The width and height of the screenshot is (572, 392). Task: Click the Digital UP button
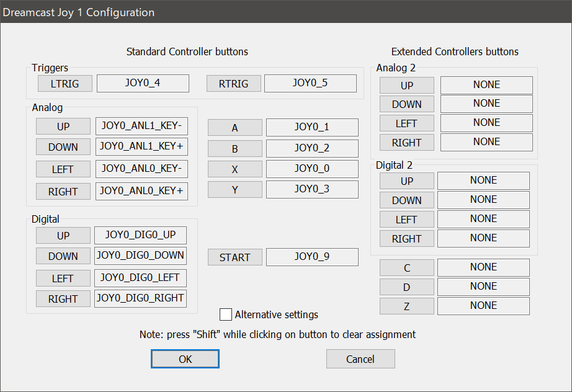(x=63, y=235)
